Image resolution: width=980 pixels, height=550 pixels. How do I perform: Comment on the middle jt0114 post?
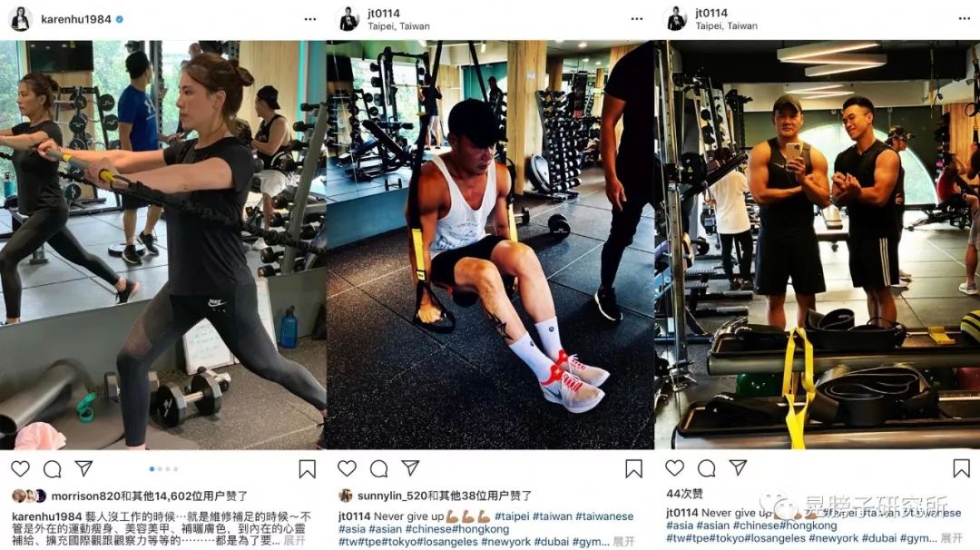pos(378,468)
